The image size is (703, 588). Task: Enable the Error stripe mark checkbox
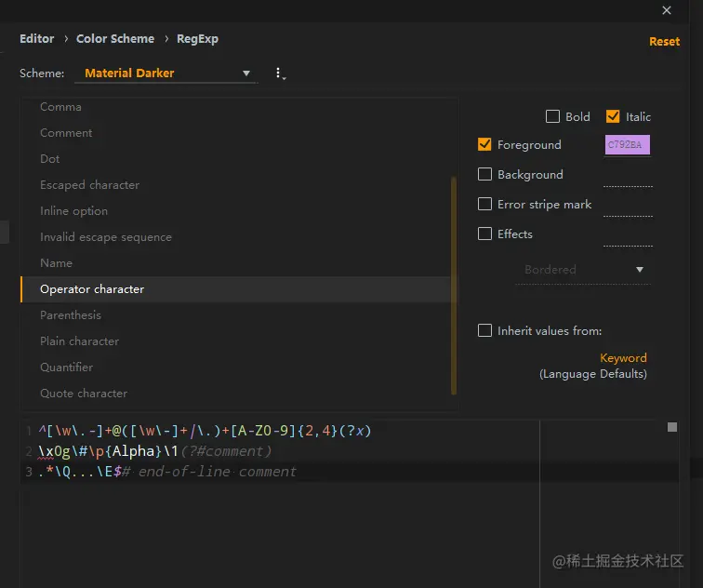click(484, 204)
